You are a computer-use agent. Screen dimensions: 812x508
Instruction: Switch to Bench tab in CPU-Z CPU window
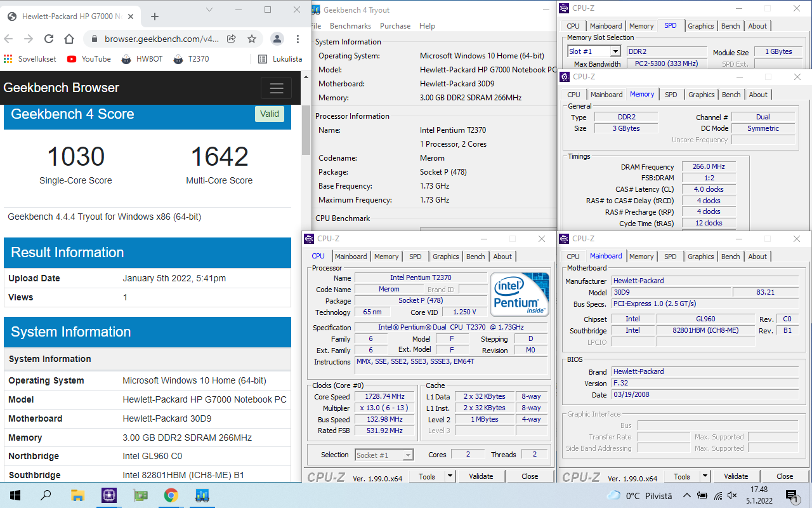[476, 257]
